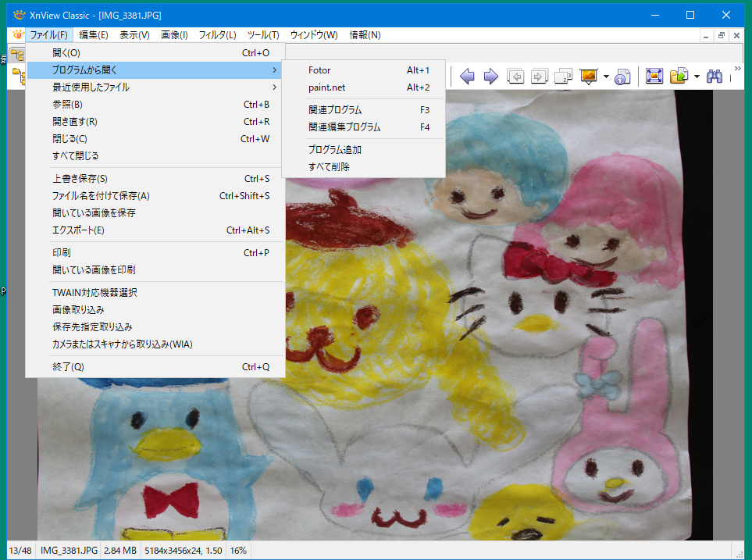Open the 編集(E) menu

tap(94, 35)
